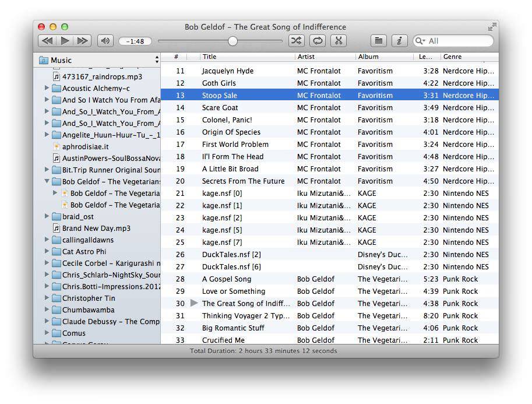
Task: Open the Music location dropdown
Action: click(x=156, y=60)
